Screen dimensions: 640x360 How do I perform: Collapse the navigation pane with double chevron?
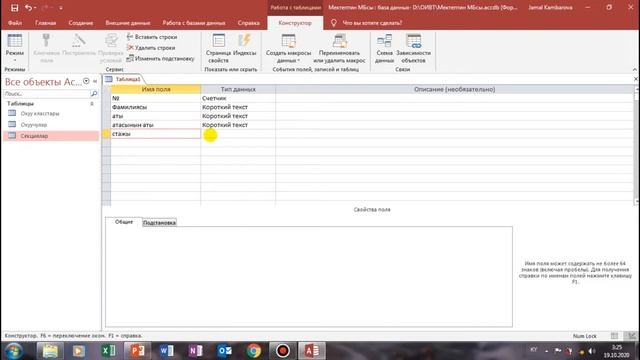95,81
